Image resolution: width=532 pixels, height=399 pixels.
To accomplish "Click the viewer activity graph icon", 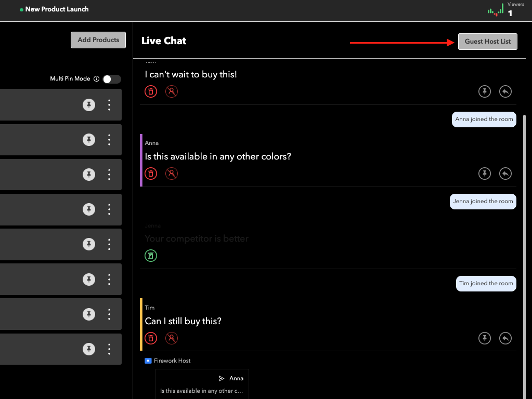I will (x=494, y=10).
